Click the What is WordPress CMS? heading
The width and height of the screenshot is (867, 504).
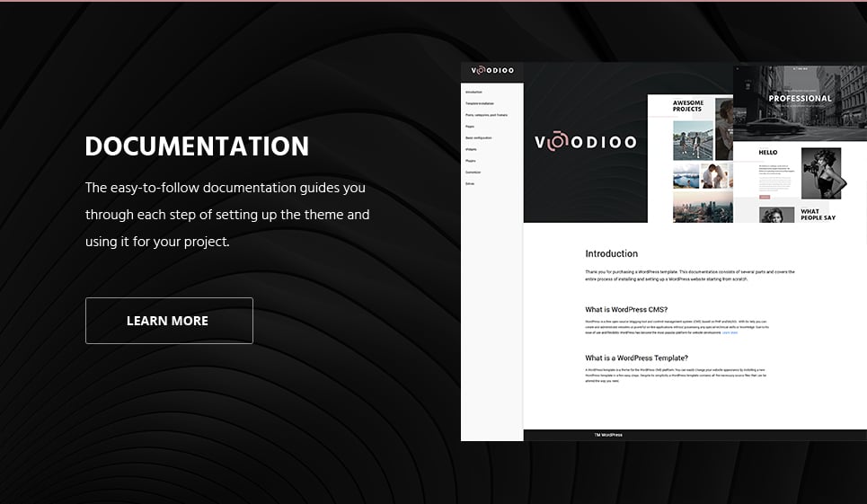click(x=626, y=309)
